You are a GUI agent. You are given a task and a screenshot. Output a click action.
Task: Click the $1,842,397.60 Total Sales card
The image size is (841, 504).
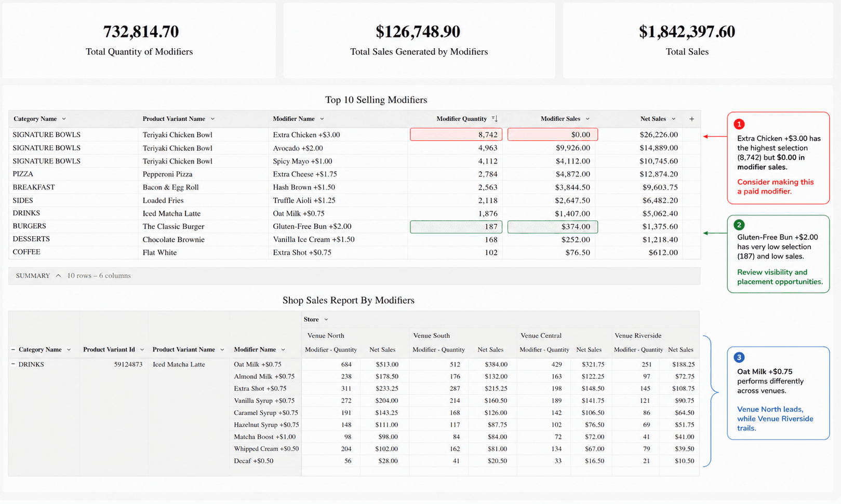pyautogui.click(x=698, y=40)
